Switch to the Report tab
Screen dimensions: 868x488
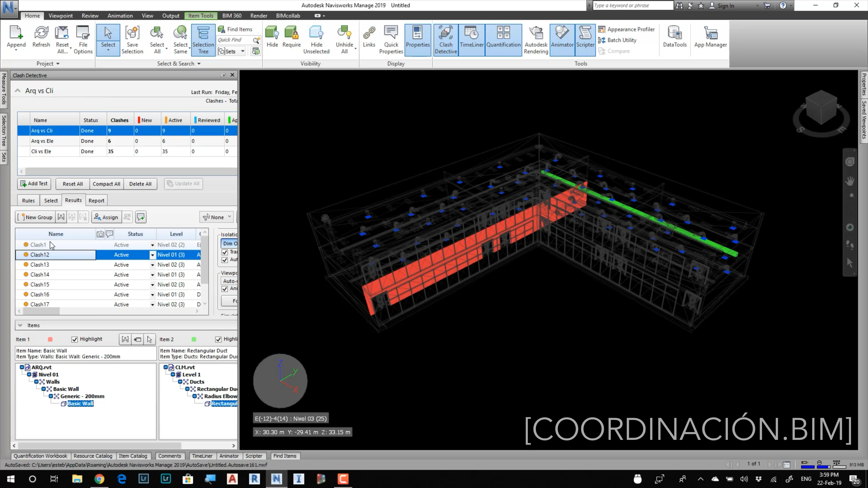pyautogui.click(x=96, y=200)
